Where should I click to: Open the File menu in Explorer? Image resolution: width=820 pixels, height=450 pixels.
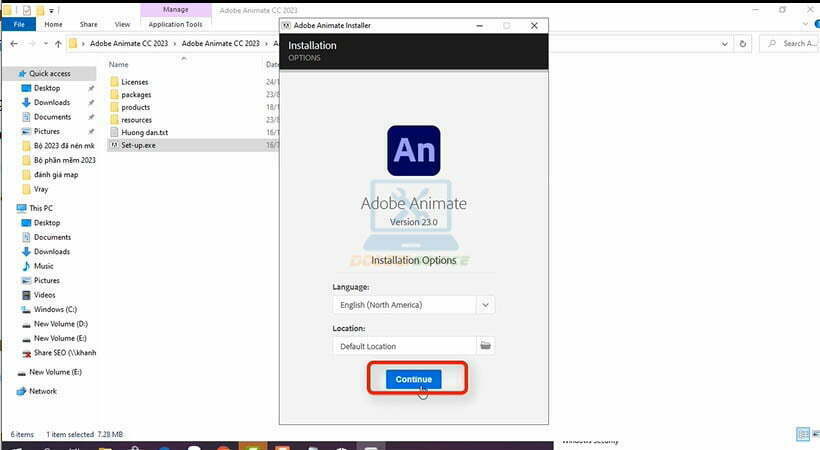pyautogui.click(x=18, y=24)
